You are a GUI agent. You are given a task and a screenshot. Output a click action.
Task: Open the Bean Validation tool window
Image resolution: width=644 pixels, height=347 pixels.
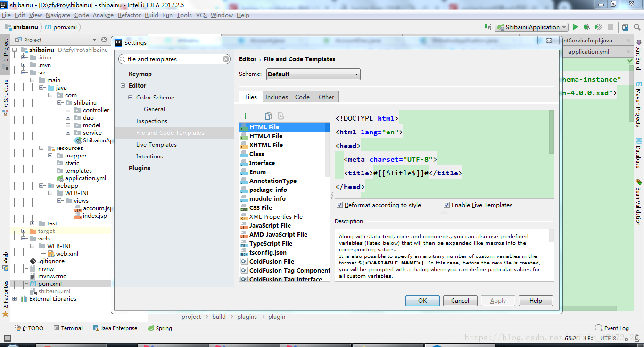click(638, 201)
